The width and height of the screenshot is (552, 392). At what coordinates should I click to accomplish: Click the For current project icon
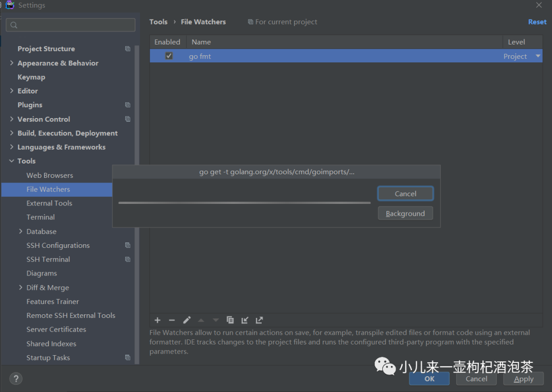(250, 22)
